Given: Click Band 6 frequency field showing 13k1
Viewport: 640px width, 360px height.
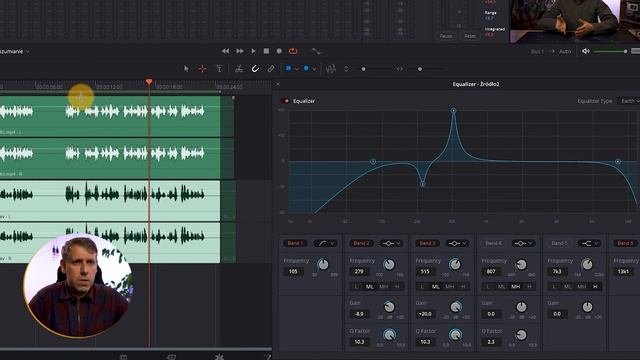Looking at the screenshot, I should click(x=624, y=271).
